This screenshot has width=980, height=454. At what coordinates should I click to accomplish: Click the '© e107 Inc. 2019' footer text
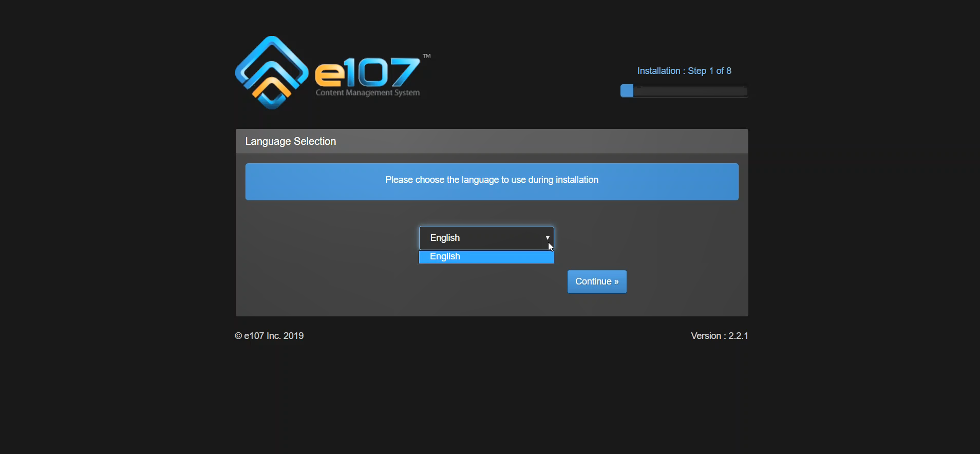pos(269,336)
